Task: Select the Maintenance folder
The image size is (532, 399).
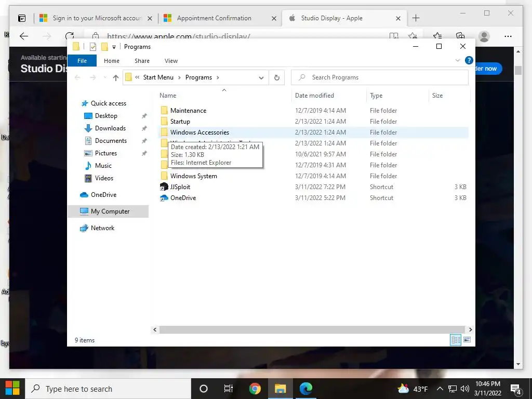Action: point(188,111)
